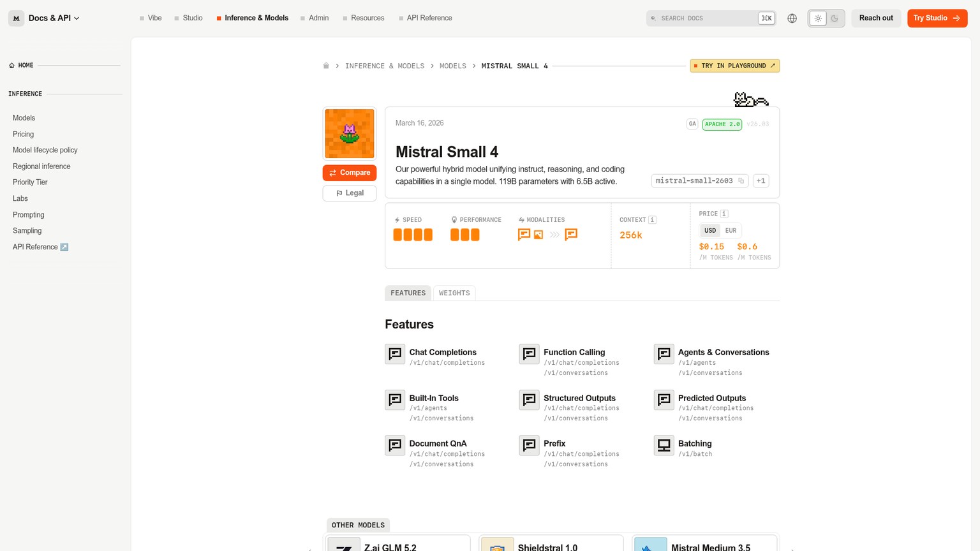
Task: Open Labs in the sidebar
Action: coord(20,199)
